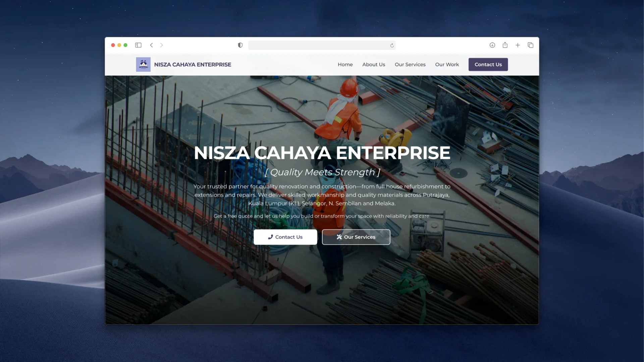Open the Our Services menu item
The height and width of the screenshot is (362, 644).
[410, 64]
